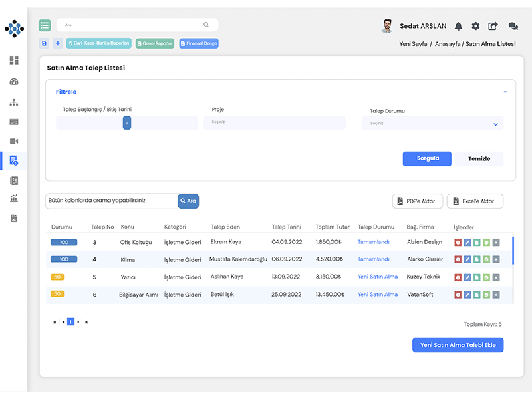Toggle the green hamburger menu button
This screenshot has height=399, width=532.
point(45,25)
